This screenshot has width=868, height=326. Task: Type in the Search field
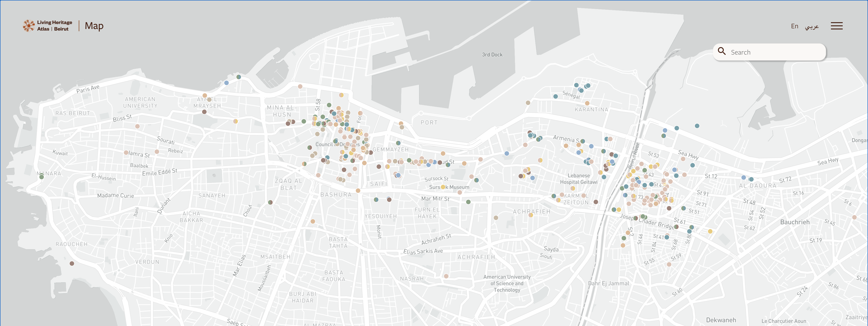775,52
